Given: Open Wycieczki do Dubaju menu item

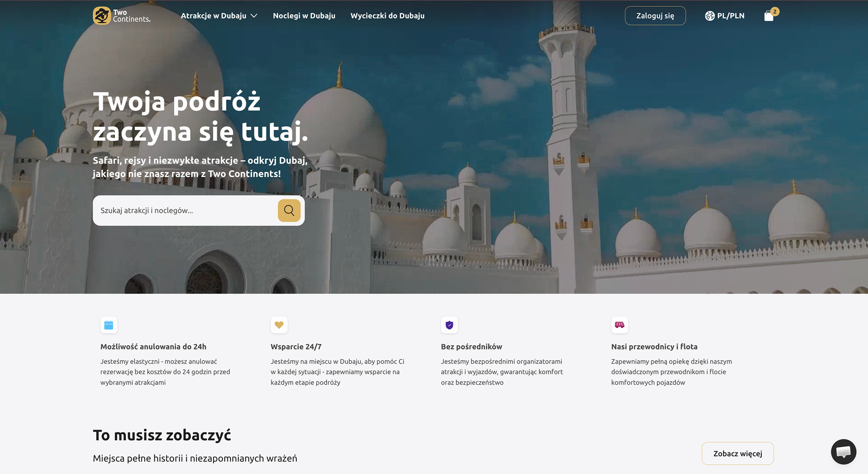Looking at the screenshot, I should 387,16.
